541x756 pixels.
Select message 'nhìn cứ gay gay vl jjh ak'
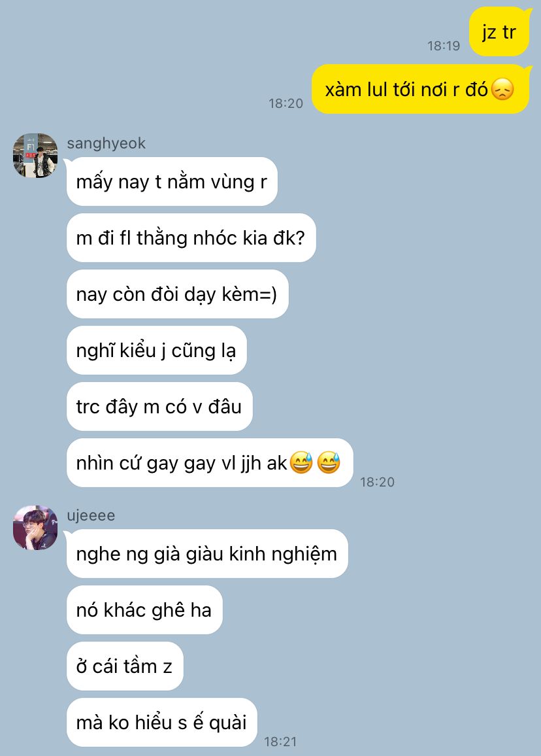click(x=210, y=463)
